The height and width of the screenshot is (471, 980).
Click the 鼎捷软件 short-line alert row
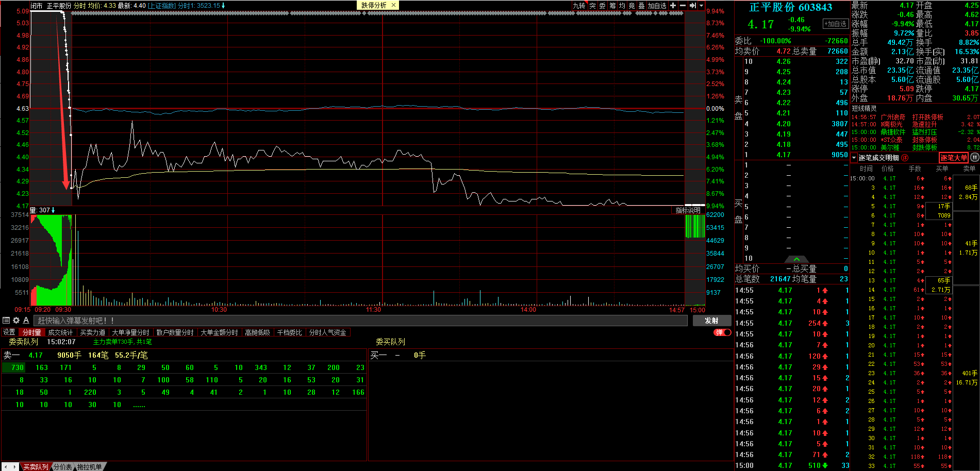(915, 132)
